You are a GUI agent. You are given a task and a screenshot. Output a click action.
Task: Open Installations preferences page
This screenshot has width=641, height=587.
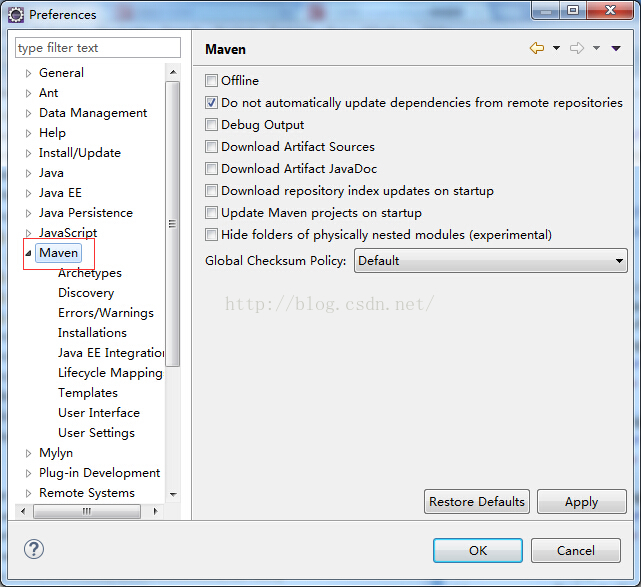pyautogui.click(x=92, y=333)
